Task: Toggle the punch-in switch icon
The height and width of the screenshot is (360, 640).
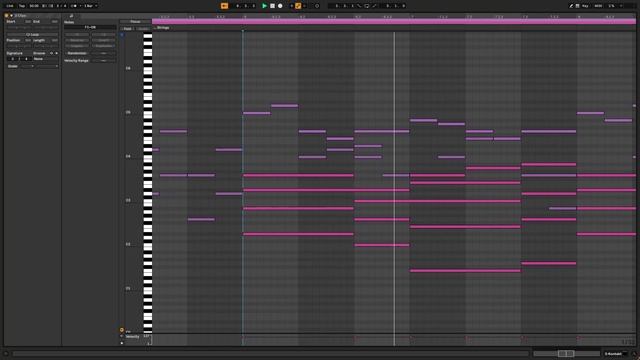Action: pos(359,6)
